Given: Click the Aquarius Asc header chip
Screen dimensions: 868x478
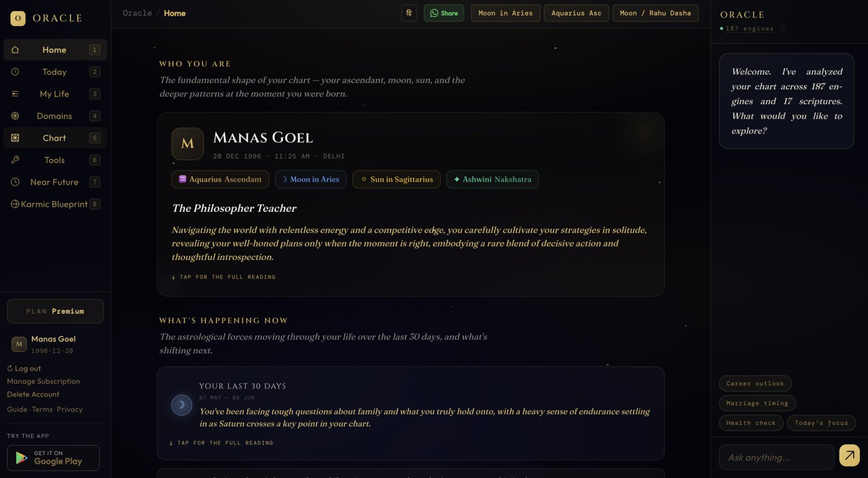Looking at the screenshot, I should tap(576, 13).
